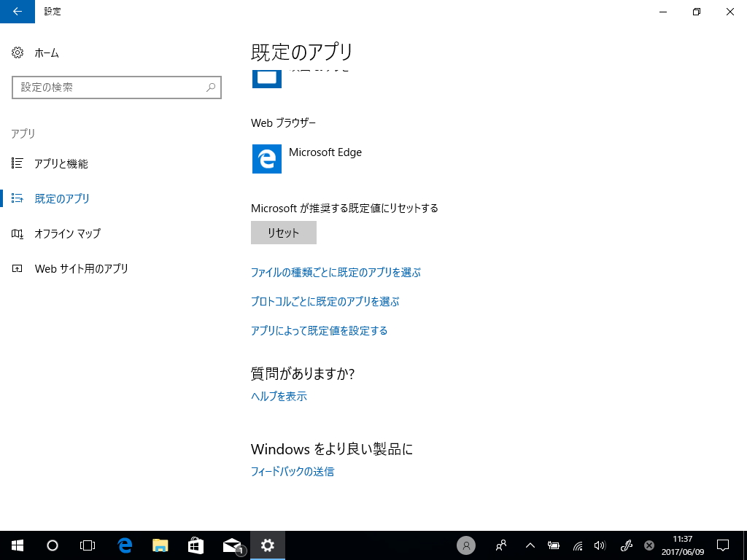Viewport: 747px width, 560px height.
Task: Open clock showing 11:37
Action: tap(683, 545)
